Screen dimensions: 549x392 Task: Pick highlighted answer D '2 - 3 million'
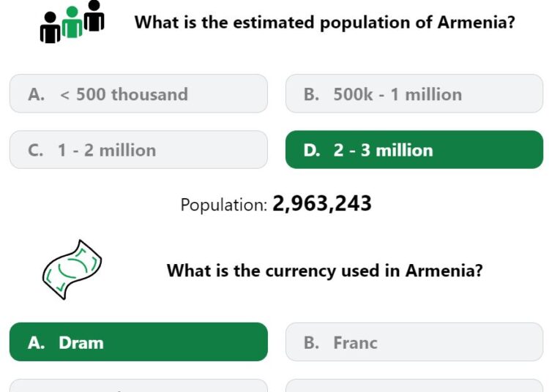[414, 150]
